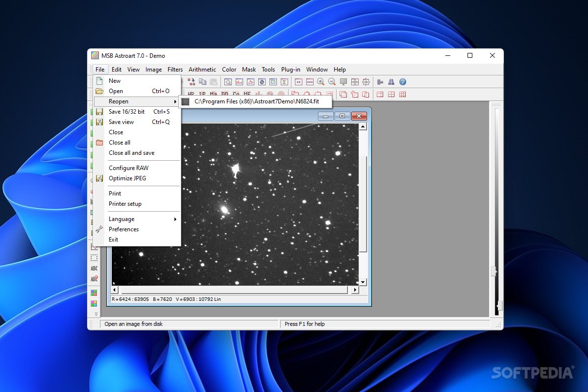The width and height of the screenshot is (588, 392).
Task: Open the Plug-in menu
Action: point(291,70)
